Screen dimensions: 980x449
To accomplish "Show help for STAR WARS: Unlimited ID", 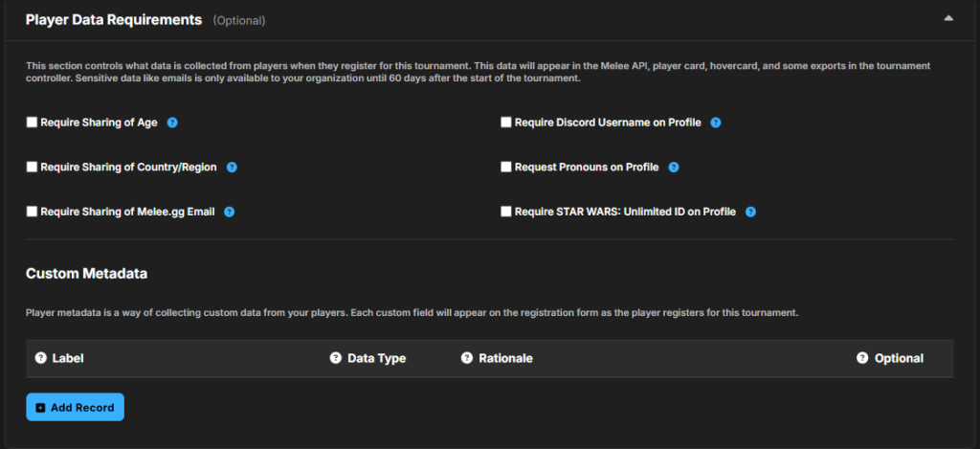I will coord(750,212).
